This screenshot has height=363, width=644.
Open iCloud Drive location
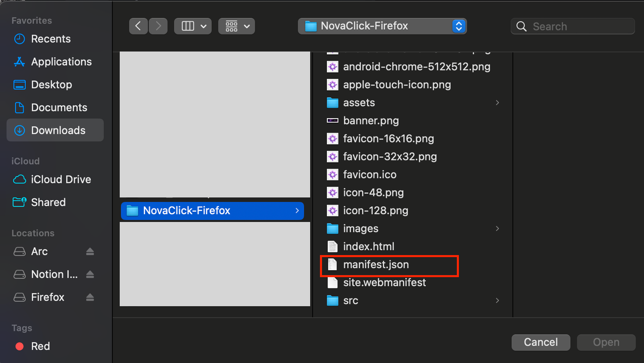[61, 179]
